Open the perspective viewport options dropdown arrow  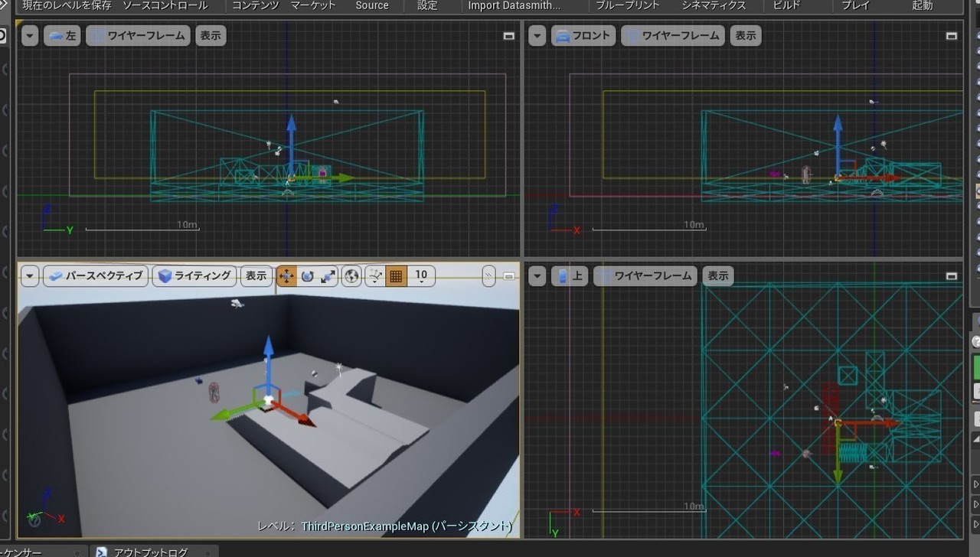(x=29, y=276)
